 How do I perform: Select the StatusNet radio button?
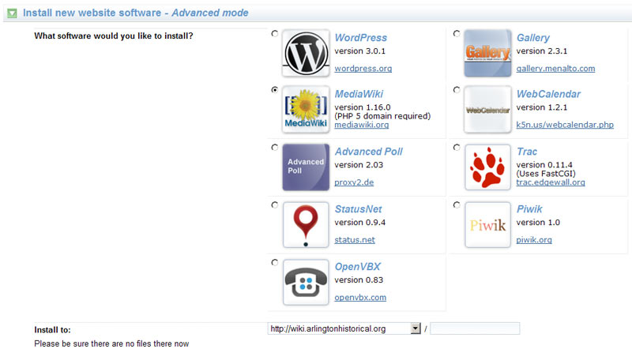click(275, 205)
